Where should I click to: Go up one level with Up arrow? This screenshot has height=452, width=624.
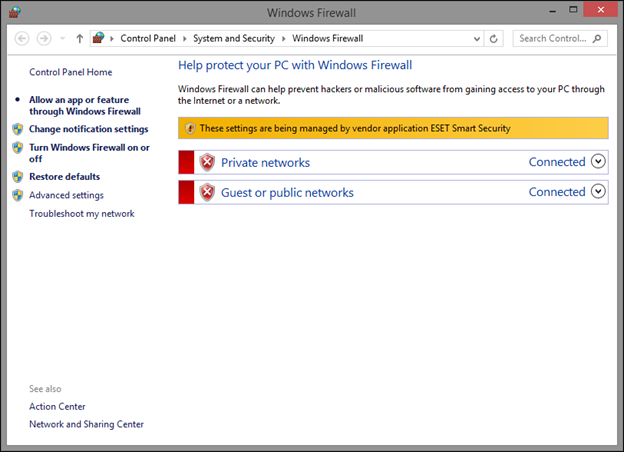[x=80, y=39]
